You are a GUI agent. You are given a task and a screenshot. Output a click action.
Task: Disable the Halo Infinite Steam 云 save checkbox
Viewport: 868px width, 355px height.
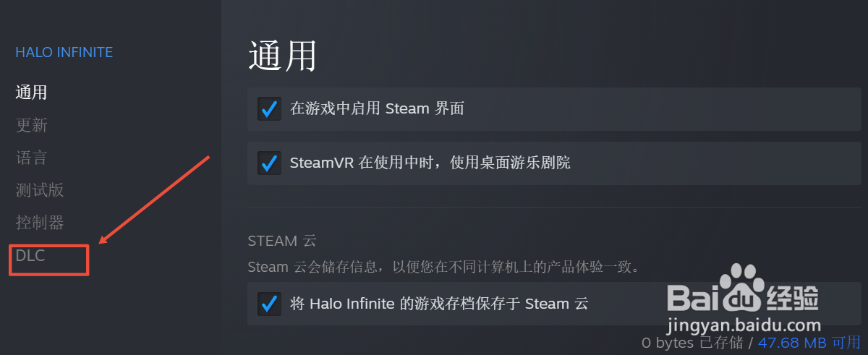pyautogui.click(x=269, y=304)
